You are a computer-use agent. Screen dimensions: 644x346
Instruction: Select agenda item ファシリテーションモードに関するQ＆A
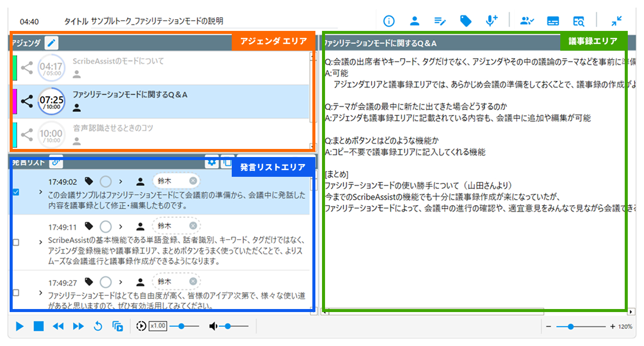tap(160, 101)
